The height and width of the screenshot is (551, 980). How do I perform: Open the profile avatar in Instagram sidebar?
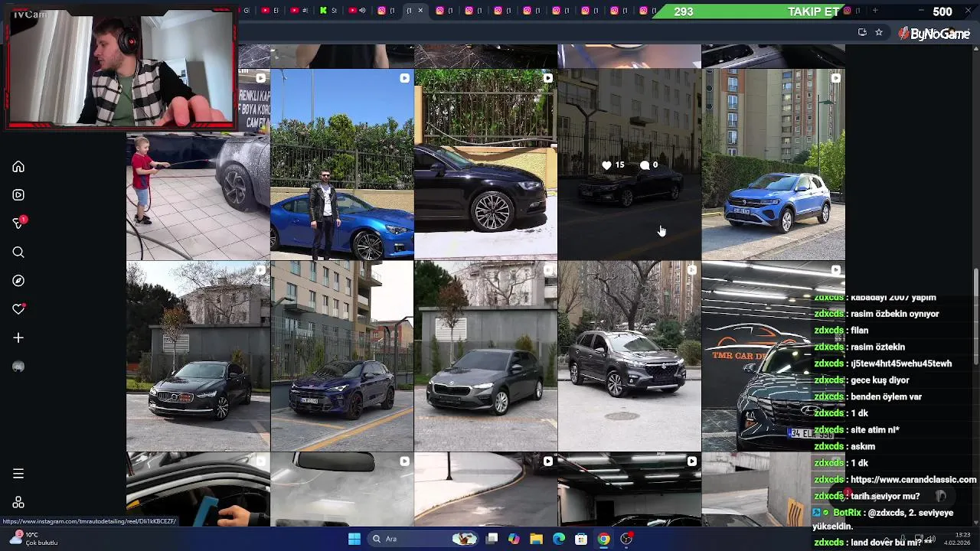(18, 367)
